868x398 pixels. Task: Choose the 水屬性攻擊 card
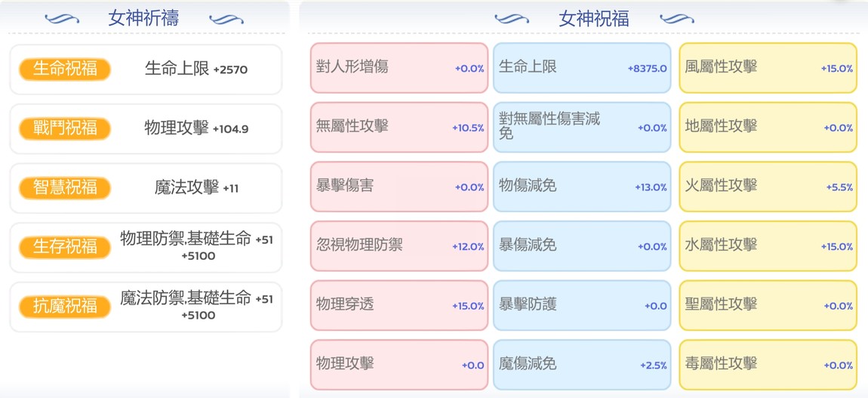click(768, 245)
